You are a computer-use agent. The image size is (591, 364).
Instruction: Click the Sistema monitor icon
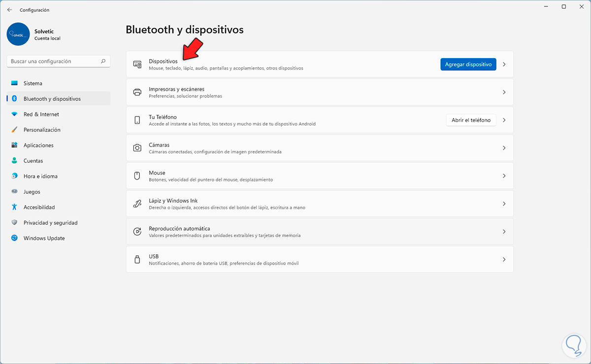(14, 84)
